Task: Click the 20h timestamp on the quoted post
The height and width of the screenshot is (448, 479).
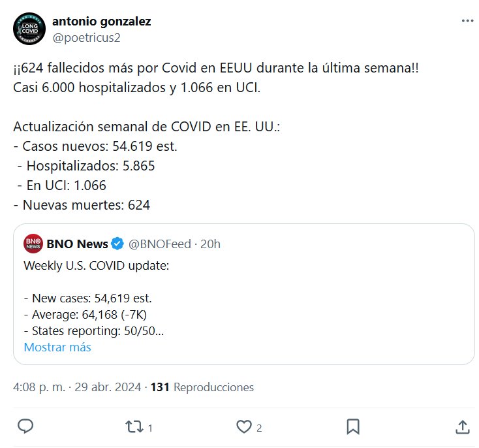Action: click(211, 244)
